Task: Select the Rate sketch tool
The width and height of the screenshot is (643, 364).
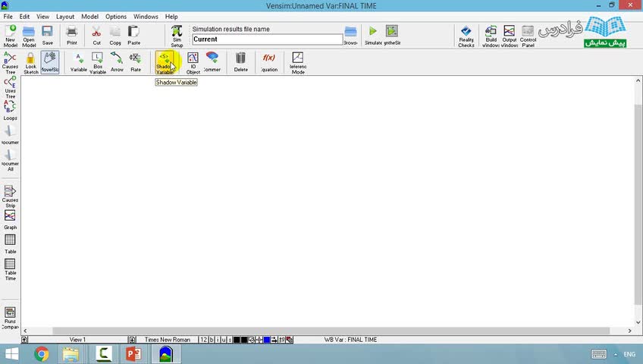Action: [136, 62]
